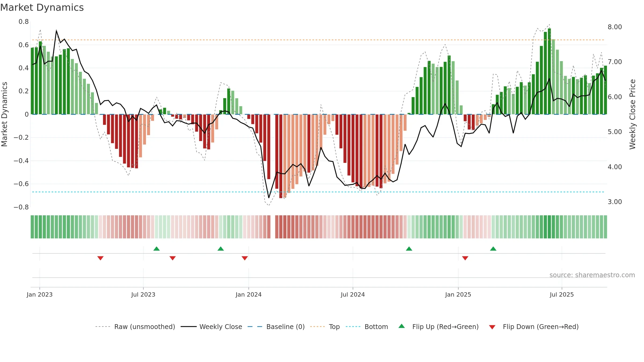Select the flip-down marker before Jan 2024
This screenshot has height=362, width=644.
pos(245,258)
